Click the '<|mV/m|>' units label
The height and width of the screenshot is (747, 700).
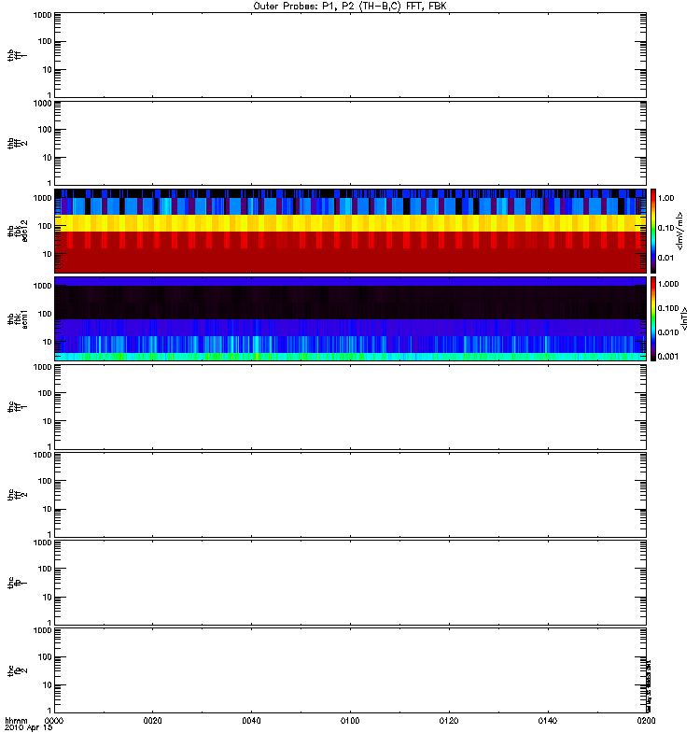pos(680,231)
